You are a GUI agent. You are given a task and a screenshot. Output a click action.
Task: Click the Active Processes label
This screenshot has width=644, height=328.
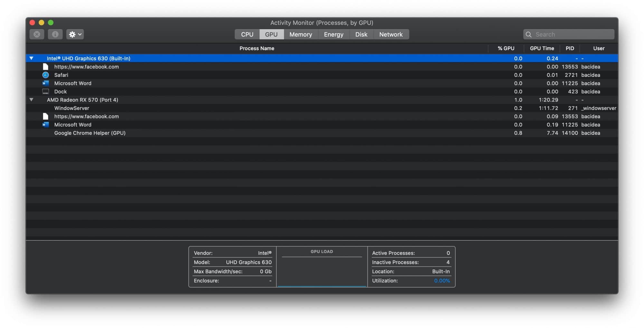point(393,253)
